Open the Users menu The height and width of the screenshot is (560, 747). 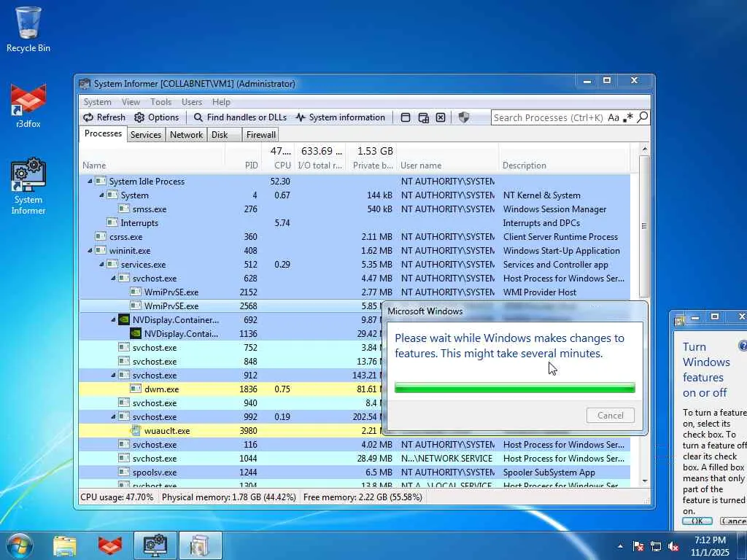192,102
